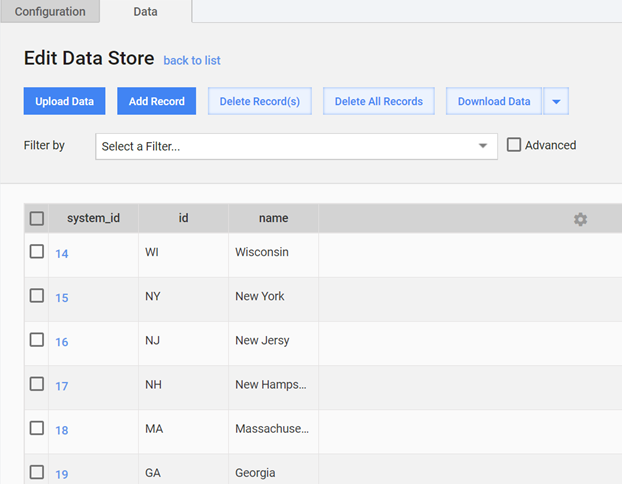Check the New Jersy row checkbox
Image resolution: width=622 pixels, height=484 pixels.
37,340
